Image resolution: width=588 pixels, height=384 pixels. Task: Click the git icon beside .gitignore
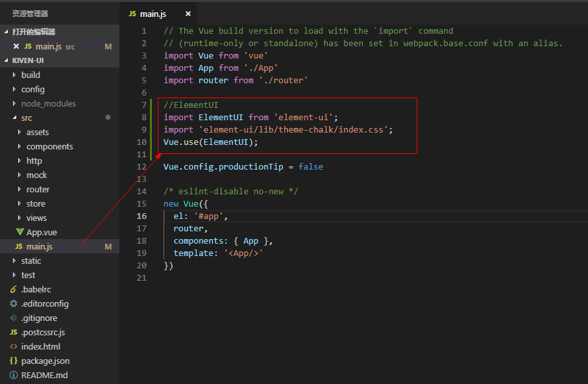pos(14,318)
